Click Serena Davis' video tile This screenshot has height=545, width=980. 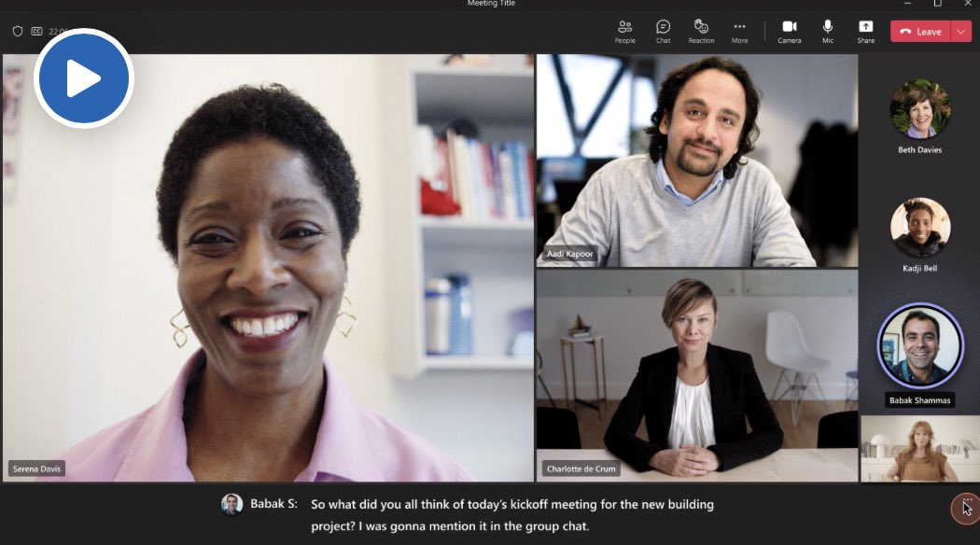pos(268,268)
